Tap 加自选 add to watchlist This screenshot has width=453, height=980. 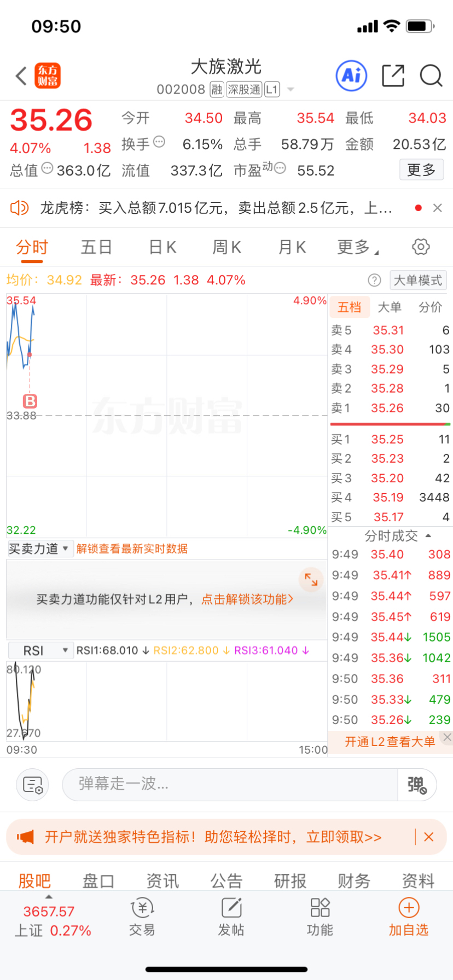pos(409,918)
